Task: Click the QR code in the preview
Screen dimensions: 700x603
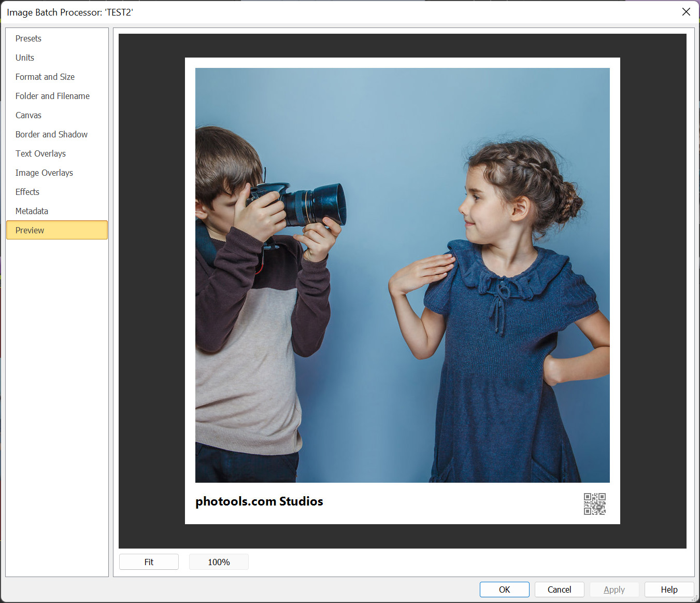Action: click(594, 503)
